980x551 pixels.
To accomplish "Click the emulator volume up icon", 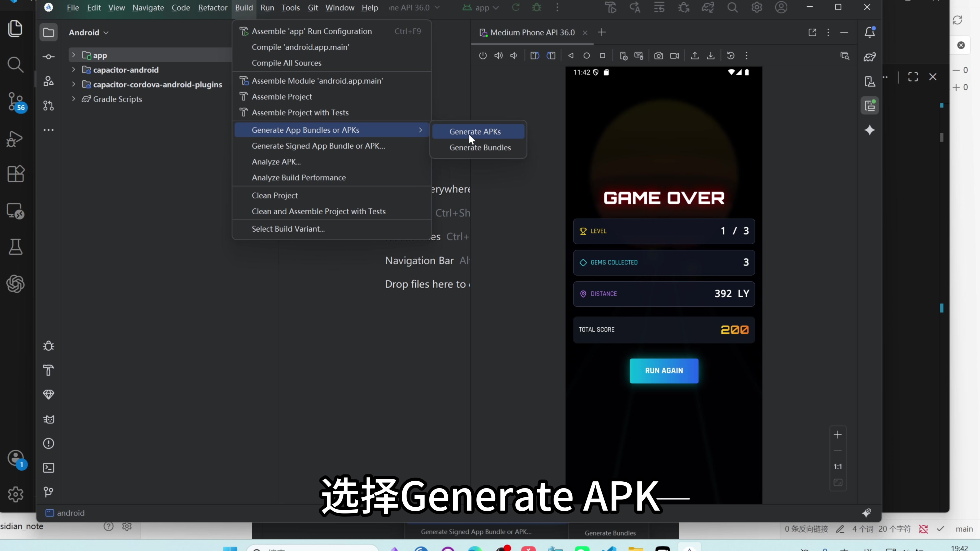I will (498, 56).
